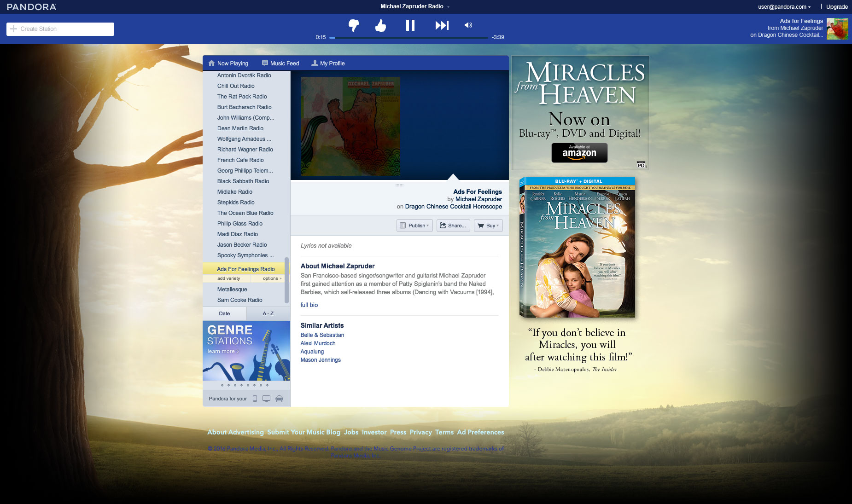Open the now-playing album thumbnail in header
The image size is (852, 504).
click(837, 29)
